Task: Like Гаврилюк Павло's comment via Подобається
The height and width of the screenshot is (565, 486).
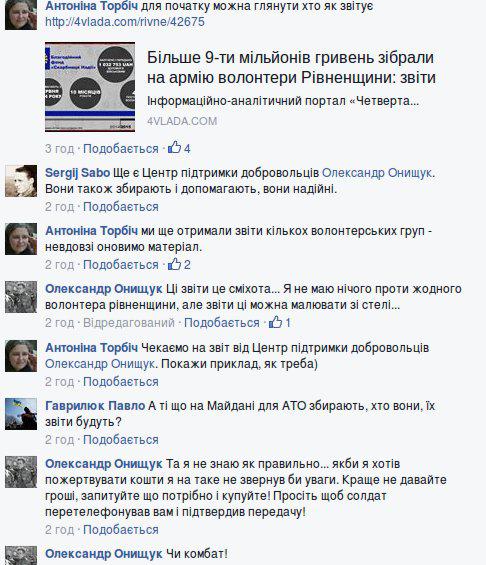Action: point(121,440)
